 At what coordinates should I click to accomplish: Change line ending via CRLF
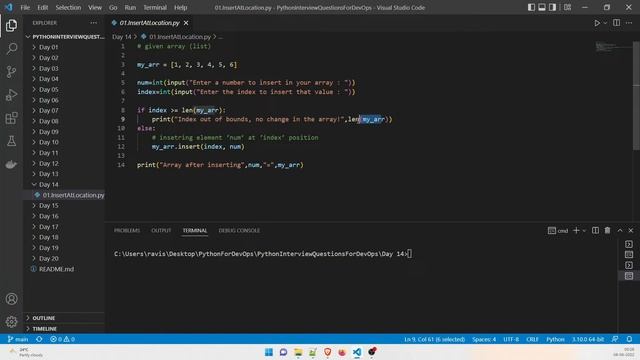(x=532, y=339)
